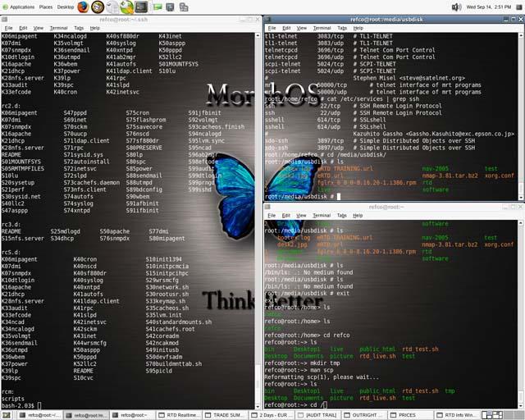Switch to the 2 Days - EUR taskbar window

coord(272,415)
